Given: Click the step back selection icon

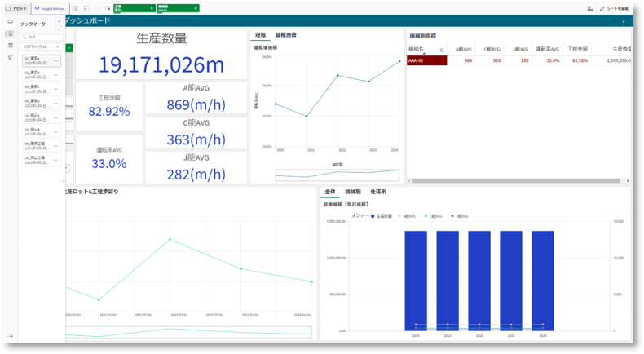Looking at the screenshot, I should pyautogui.click(x=86, y=9).
